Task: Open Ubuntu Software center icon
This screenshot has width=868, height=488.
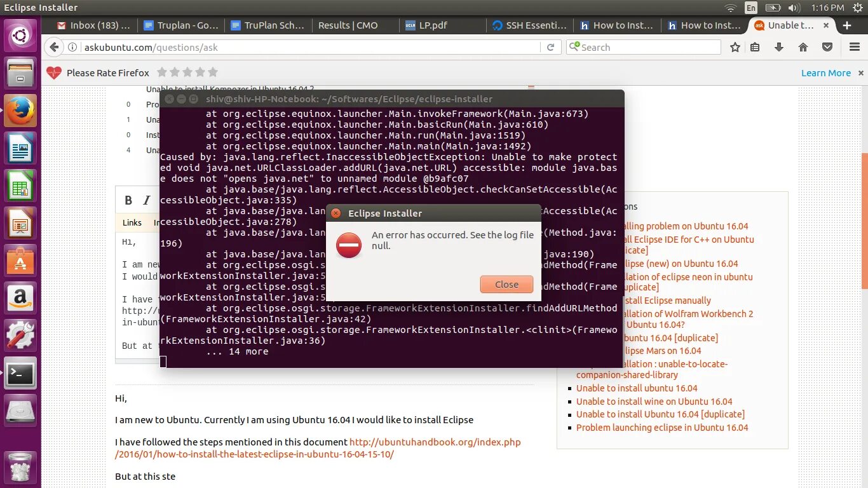Action: coord(20,261)
